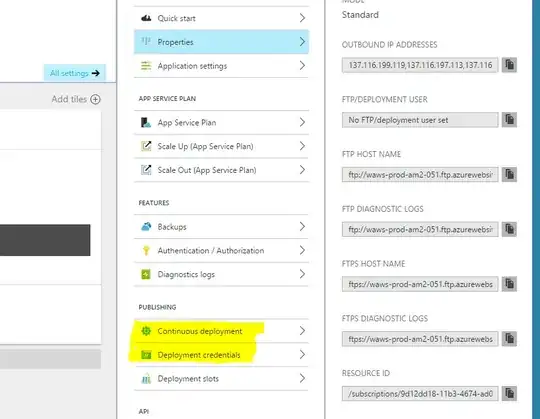The width and height of the screenshot is (540, 419).
Task: Click the Resource ID field
Action: (x=420, y=393)
